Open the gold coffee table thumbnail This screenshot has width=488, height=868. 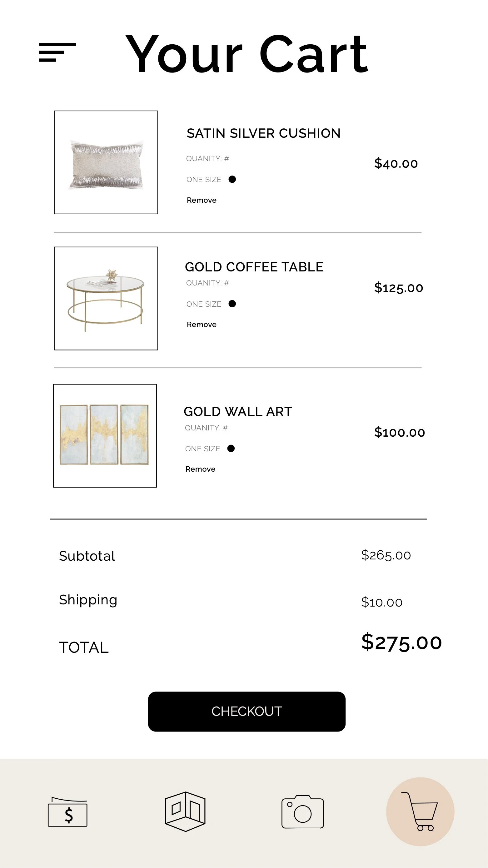pyautogui.click(x=106, y=299)
